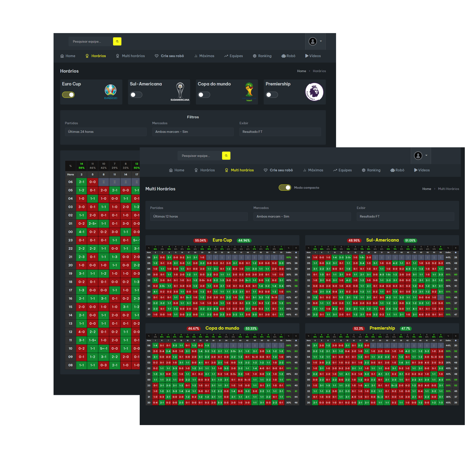This screenshot has height=476, width=476.
Task: Open Partidas dropdown showing Últimas 12 horas
Action: coord(199,217)
